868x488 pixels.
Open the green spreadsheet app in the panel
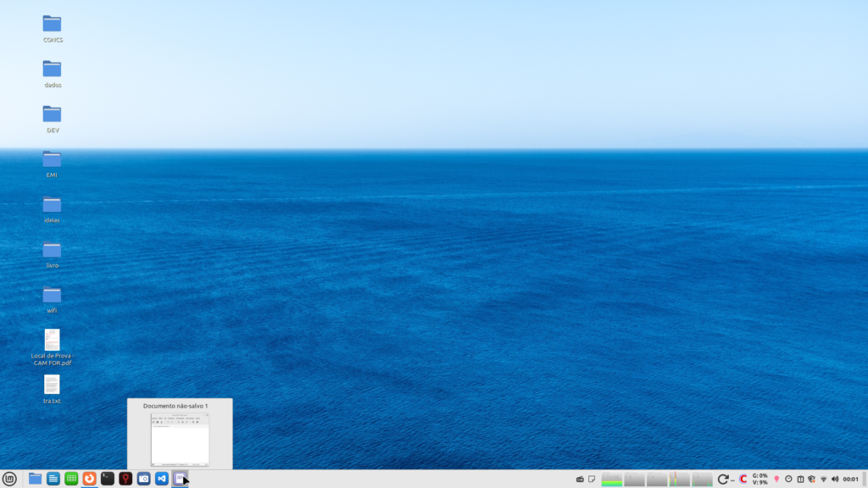[71, 479]
